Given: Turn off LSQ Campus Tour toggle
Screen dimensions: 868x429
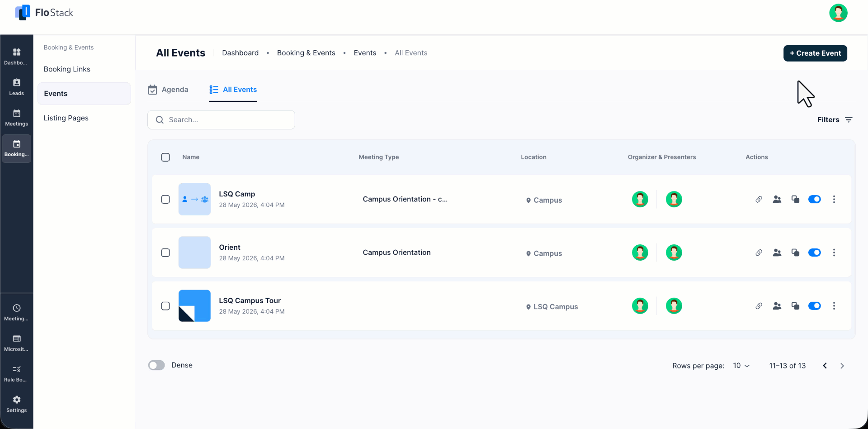Looking at the screenshot, I should [x=815, y=306].
